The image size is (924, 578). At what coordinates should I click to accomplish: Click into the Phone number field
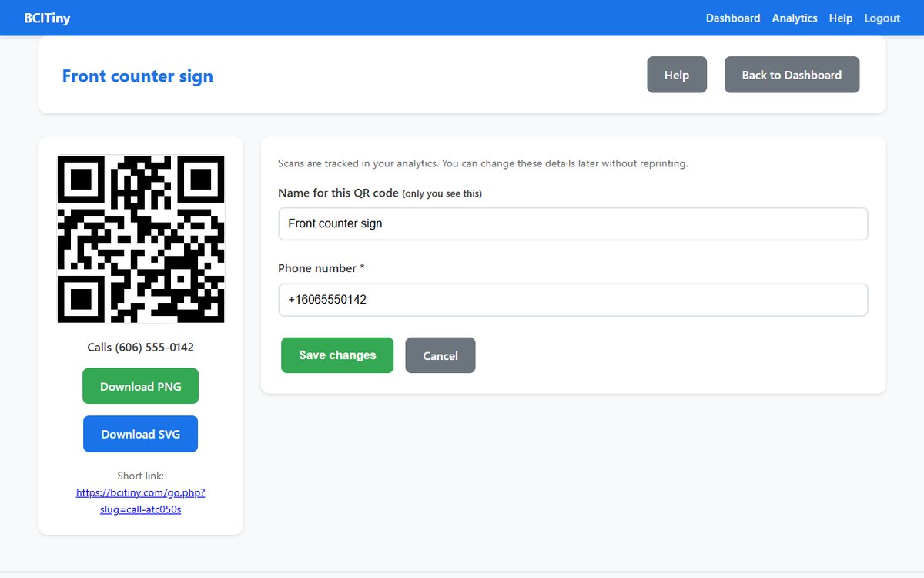click(x=573, y=300)
